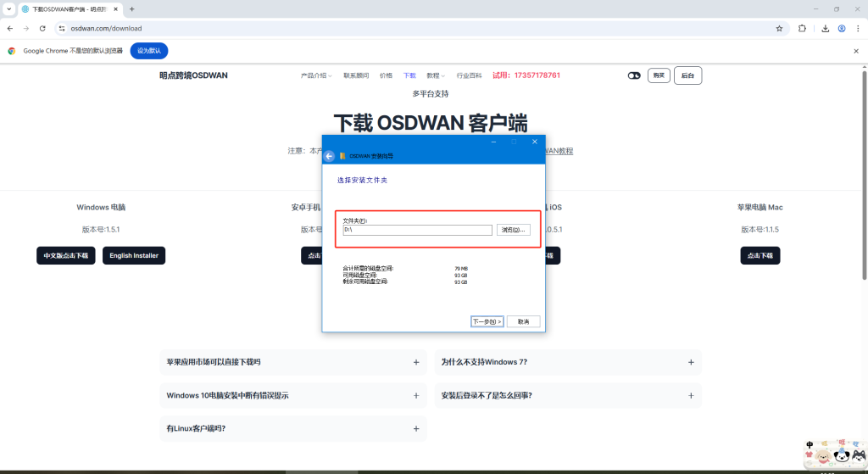The height and width of the screenshot is (474, 868).
Task: Click the back arrow in the OSDWAN installer
Action: click(x=330, y=156)
